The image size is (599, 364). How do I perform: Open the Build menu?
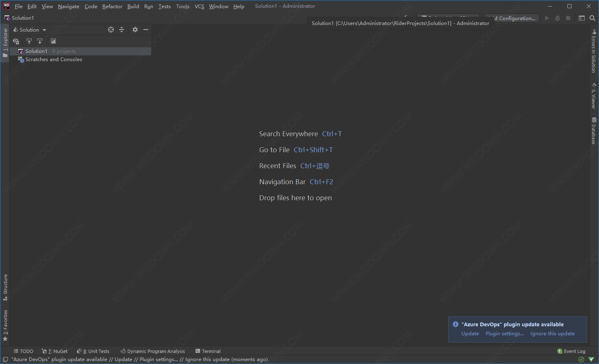click(x=133, y=6)
